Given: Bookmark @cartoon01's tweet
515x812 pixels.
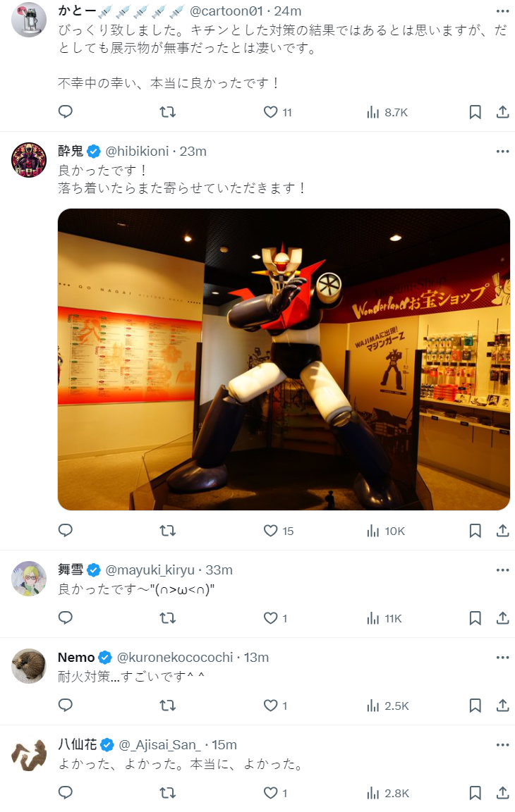Looking at the screenshot, I should (475, 112).
